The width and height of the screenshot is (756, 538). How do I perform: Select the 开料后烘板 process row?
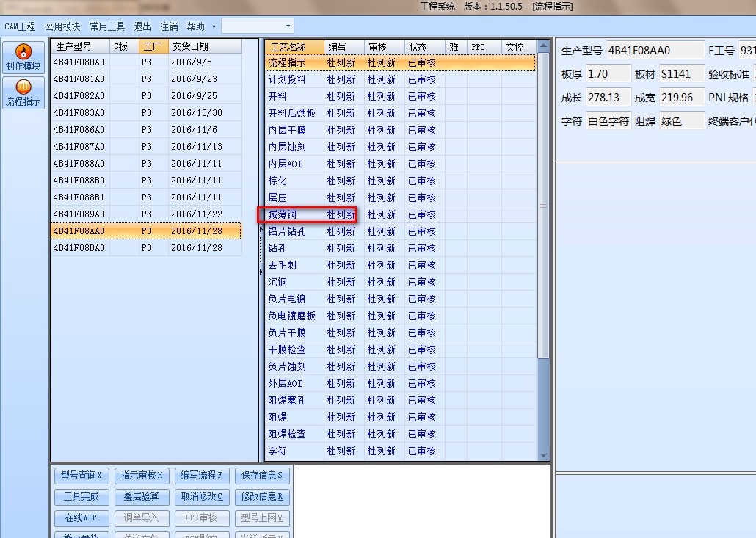[x=401, y=113]
